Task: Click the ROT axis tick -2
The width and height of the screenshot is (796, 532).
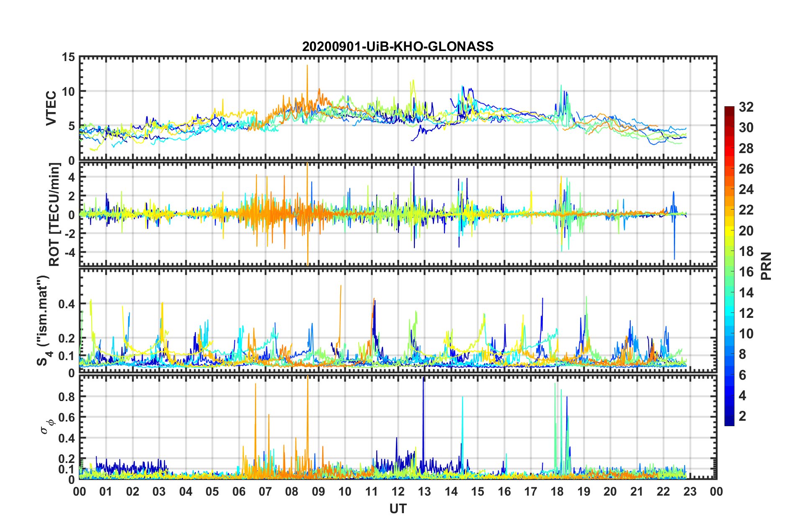Action: [69, 234]
